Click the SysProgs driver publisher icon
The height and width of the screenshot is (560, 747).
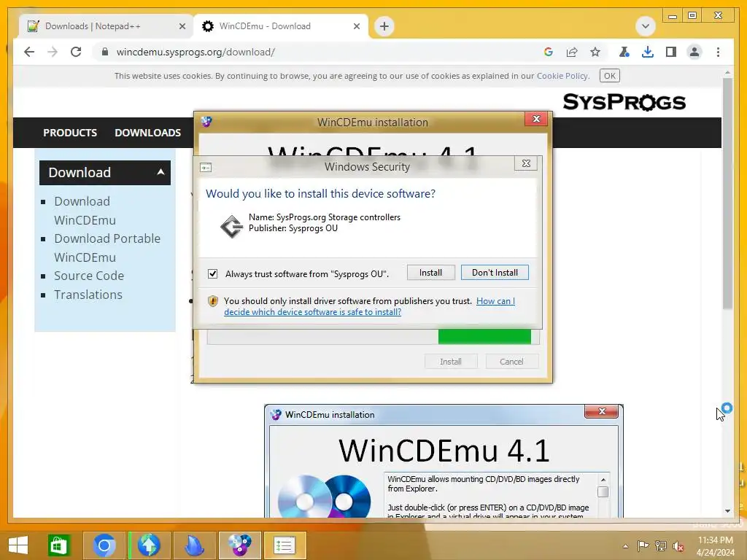(231, 226)
